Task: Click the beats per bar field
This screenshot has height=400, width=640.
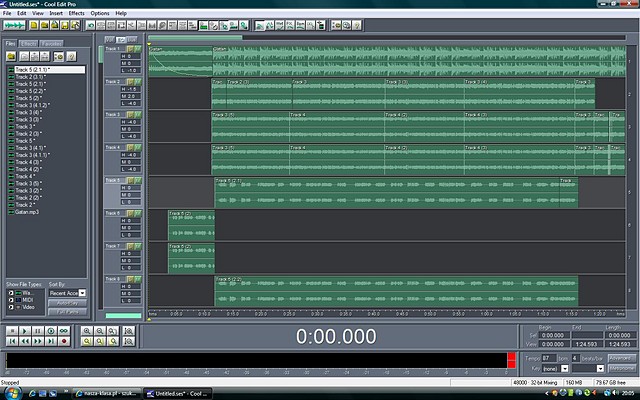Action: click(x=575, y=358)
